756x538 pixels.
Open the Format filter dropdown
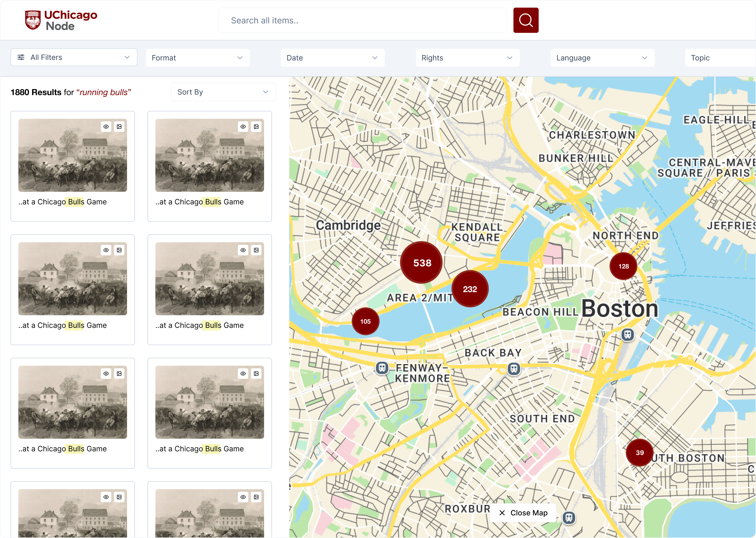coord(198,58)
